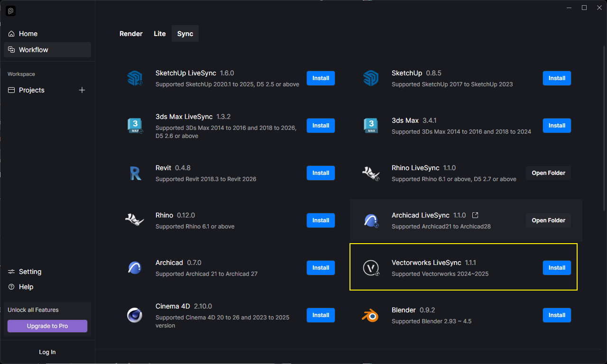
Task: Click the Vectorworks LiveSync plugin icon
Action: (x=370, y=268)
